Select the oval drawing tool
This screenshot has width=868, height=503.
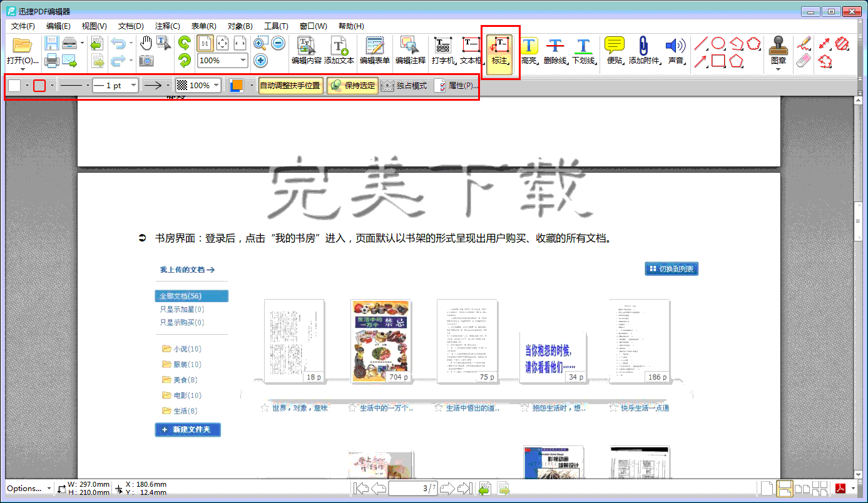(718, 43)
